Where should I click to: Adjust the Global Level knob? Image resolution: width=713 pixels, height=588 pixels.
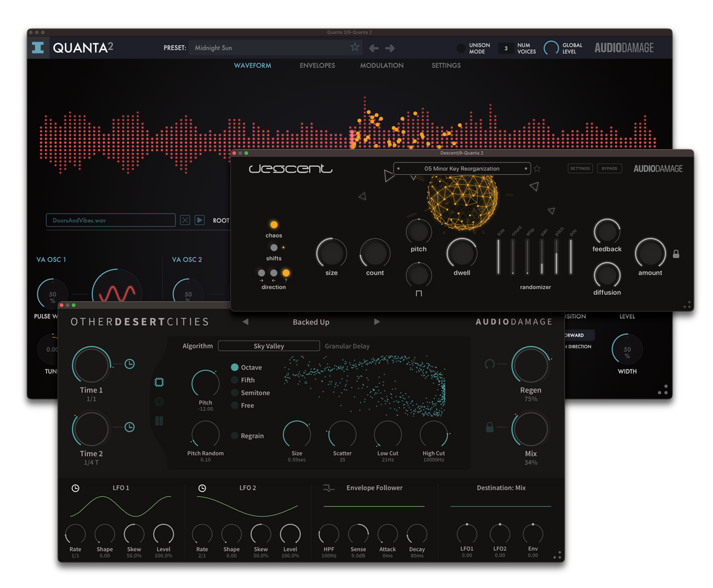(x=551, y=48)
